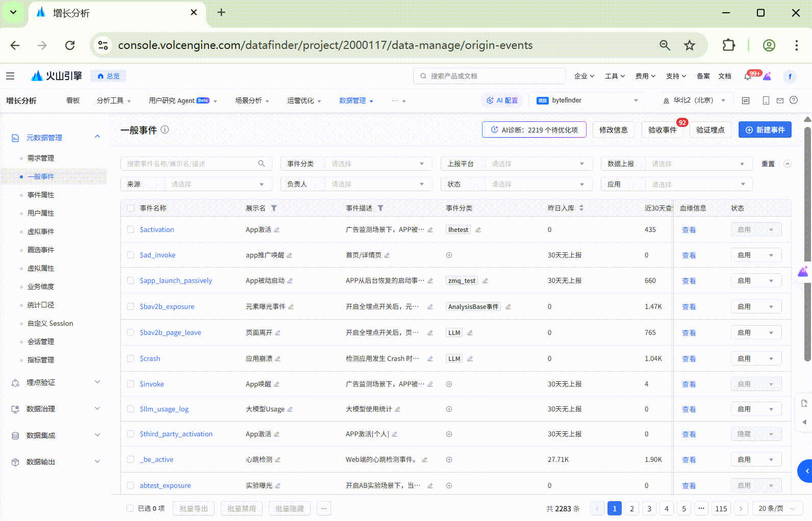Open the $bav2b_exposure event link
This screenshot has width=812, height=521.
click(167, 306)
